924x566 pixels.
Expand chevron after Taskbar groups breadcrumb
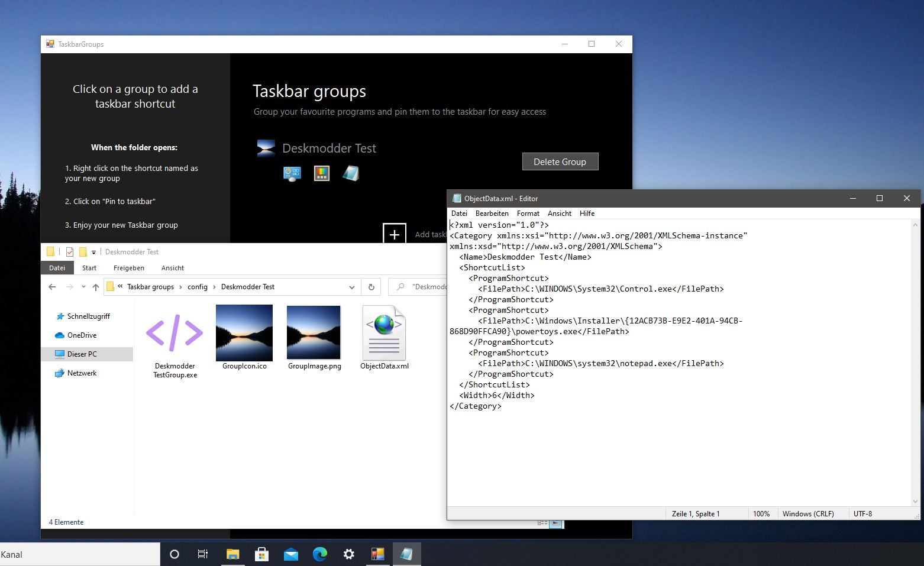coord(181,287)
